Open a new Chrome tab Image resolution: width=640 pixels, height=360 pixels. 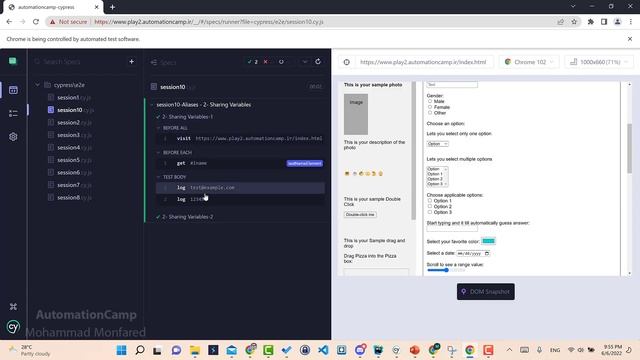tap(112, 7)
